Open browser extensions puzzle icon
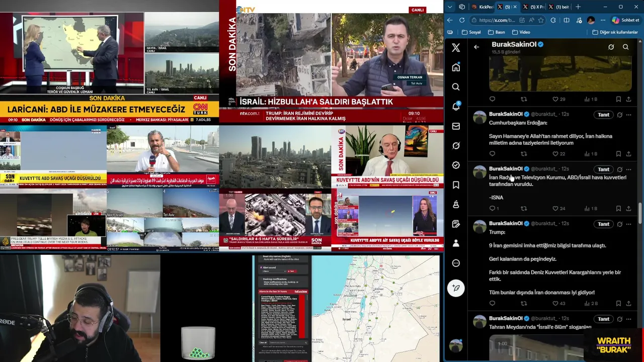Viewport: 644px width, 362px height. tap(553, 20)
